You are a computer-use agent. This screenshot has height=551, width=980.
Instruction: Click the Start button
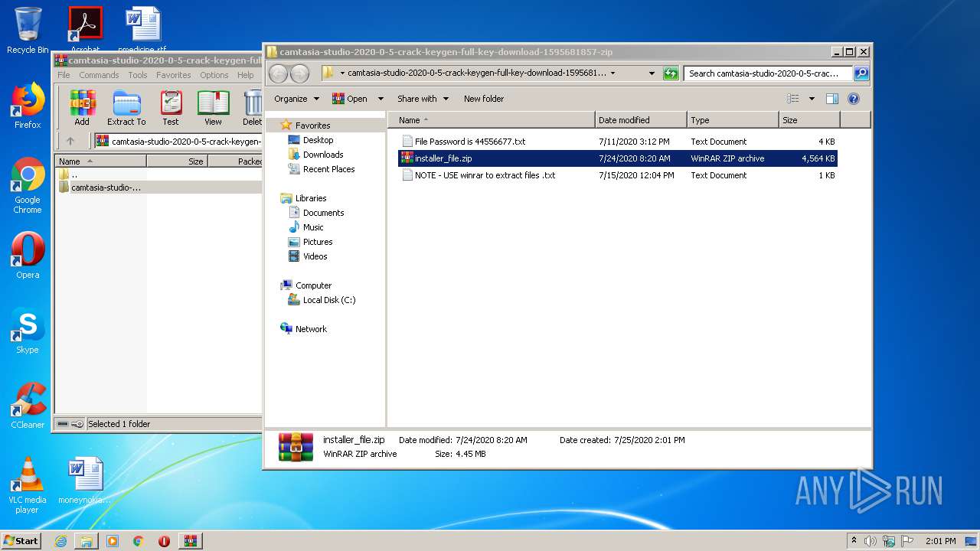pyautogui.click(x=21, y=541)
